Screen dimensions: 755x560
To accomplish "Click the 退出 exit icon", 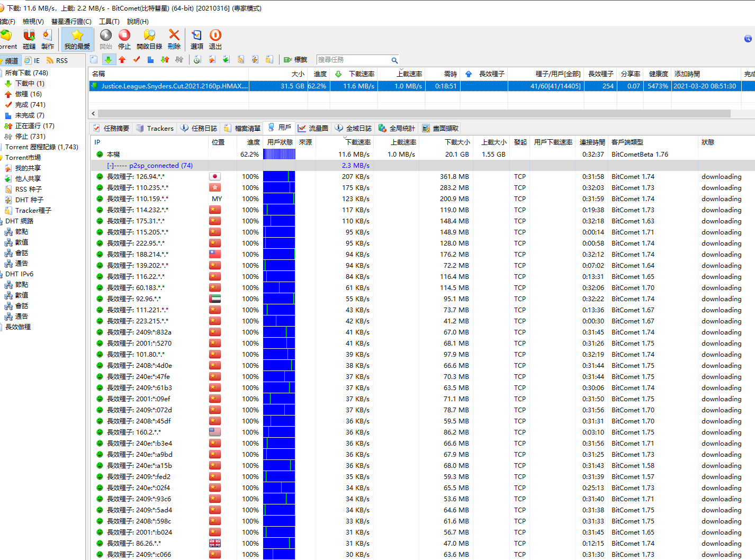I will (x=215, y=39).
